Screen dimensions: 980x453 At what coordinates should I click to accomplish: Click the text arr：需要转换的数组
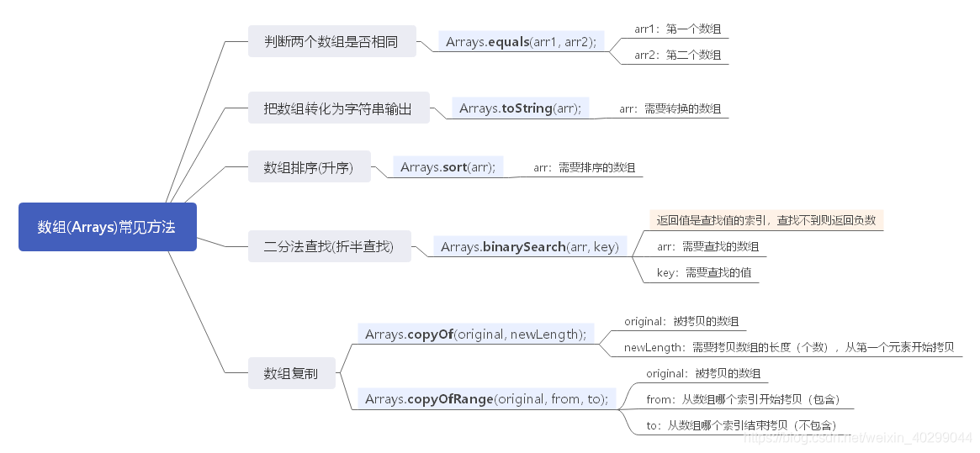coord(670,108)
